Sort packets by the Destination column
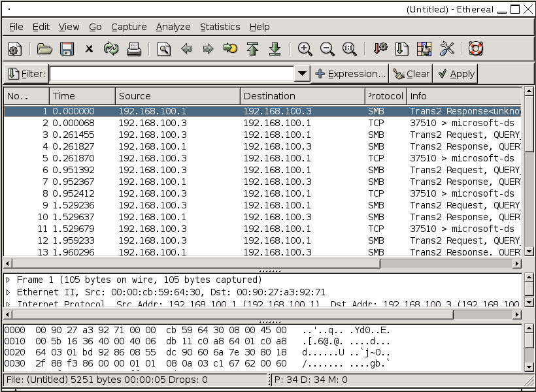This screenshot has width=536, height=392. (303, 96)
